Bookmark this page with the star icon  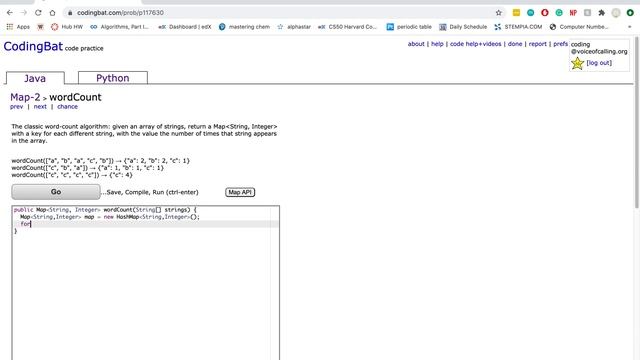pos(498,13)
